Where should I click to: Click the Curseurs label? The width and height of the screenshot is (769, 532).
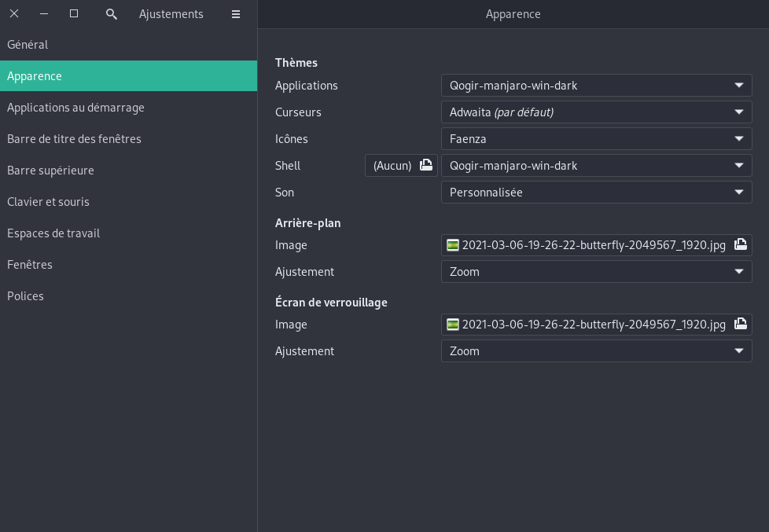(298, 112)
